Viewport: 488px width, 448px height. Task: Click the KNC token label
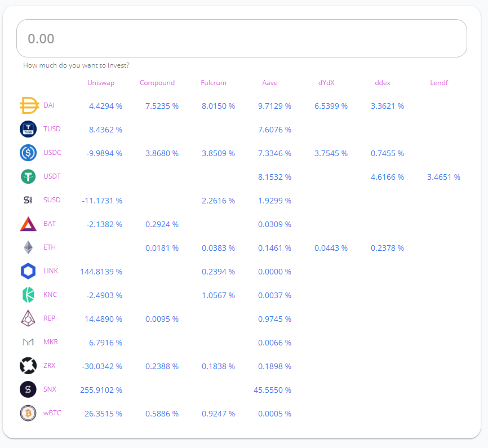coord(50,295)
